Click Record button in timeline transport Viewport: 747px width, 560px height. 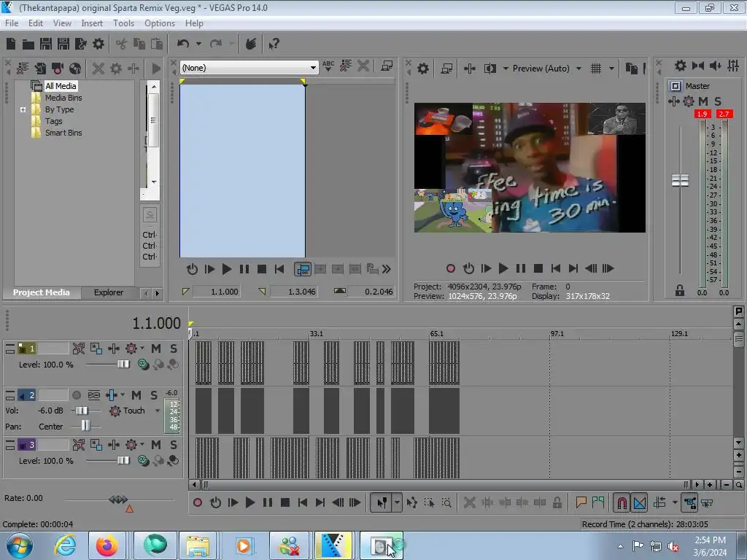point(198,502)
